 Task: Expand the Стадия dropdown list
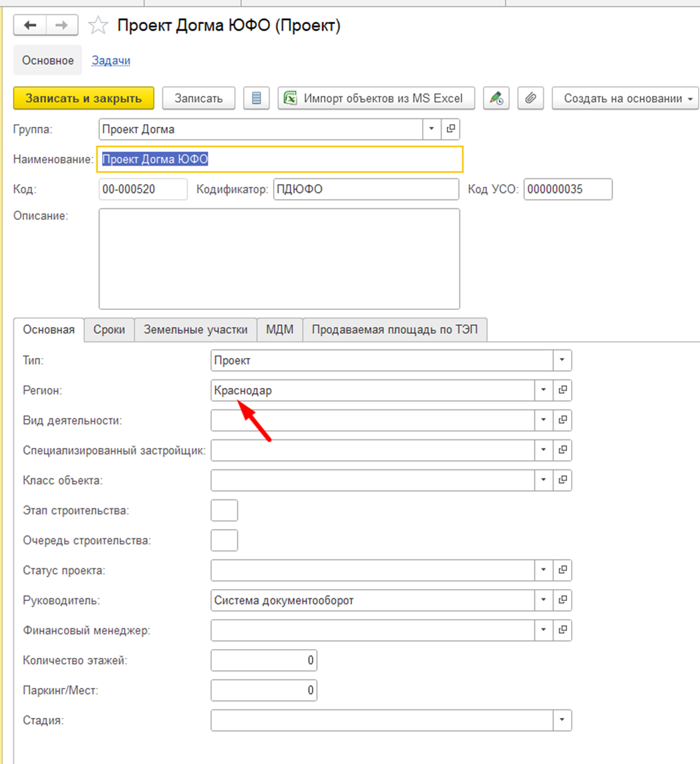click(x=562, y=720)
